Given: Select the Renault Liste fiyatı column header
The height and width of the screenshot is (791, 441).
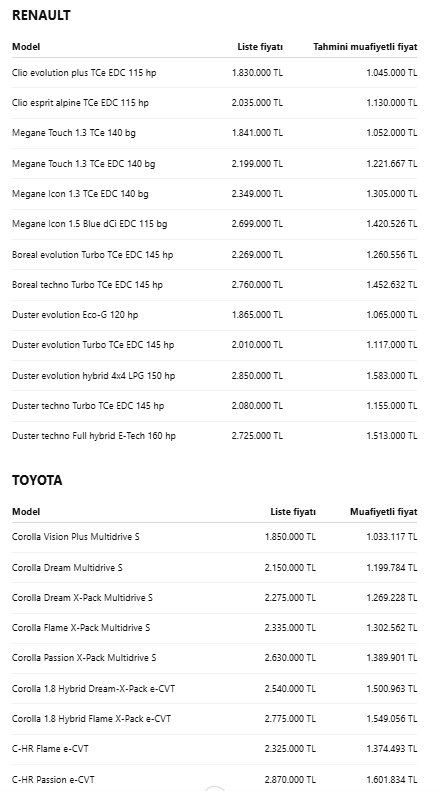Looking at the screenshot, I should pos(260,47).
